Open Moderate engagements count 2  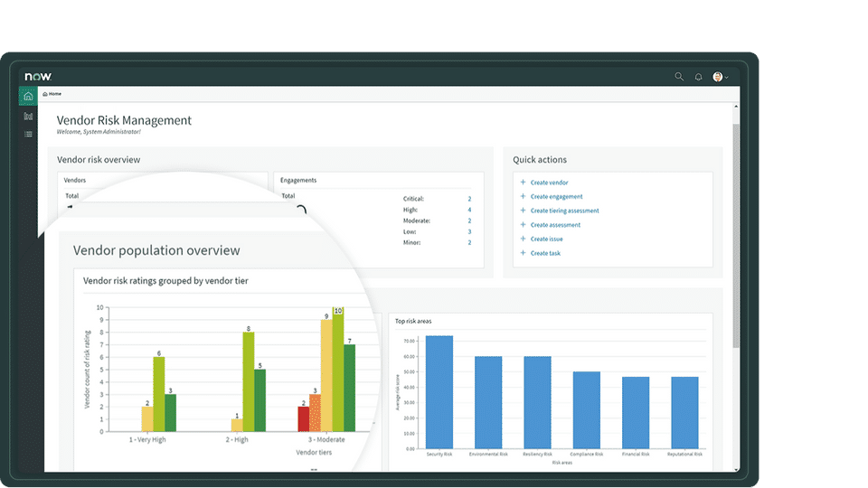[x=469, y=221]
